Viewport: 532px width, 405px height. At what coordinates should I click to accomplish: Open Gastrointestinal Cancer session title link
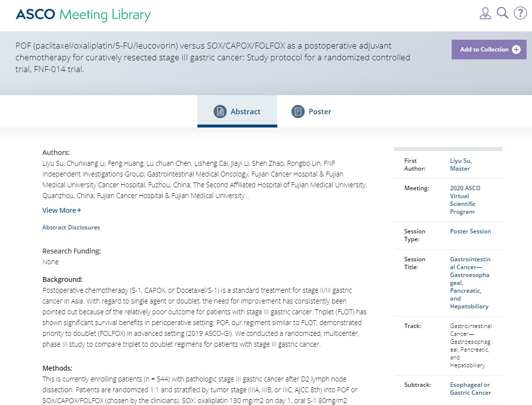[470, 283]
